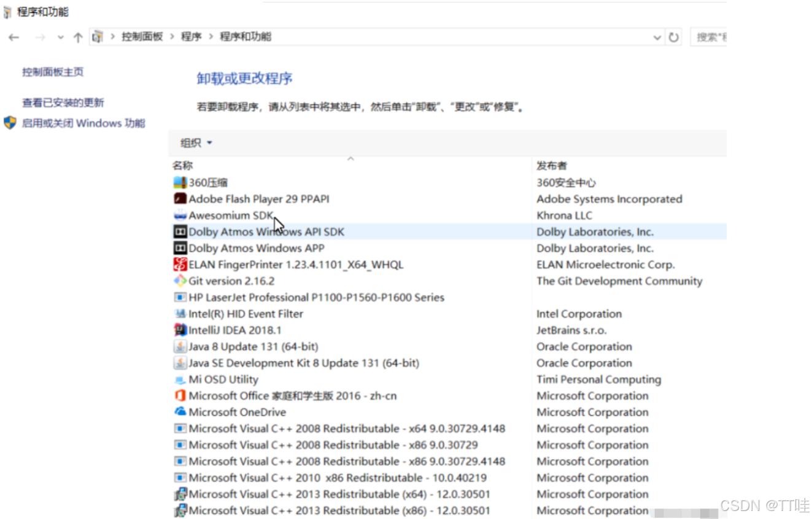Click the Java SE Development Kit 8 icon
Viewport: 812px width, 519px height.
pos(180,363)
